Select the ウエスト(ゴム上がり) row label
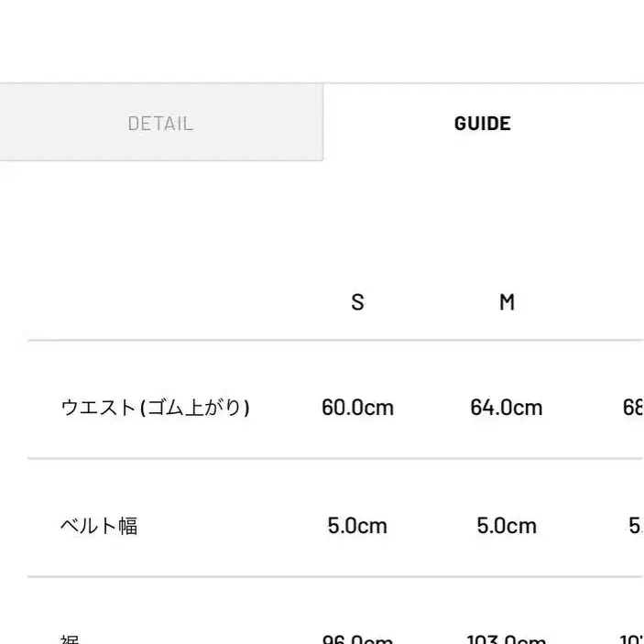The height and width of the screenshot is (644, 644). coord(155,408)
